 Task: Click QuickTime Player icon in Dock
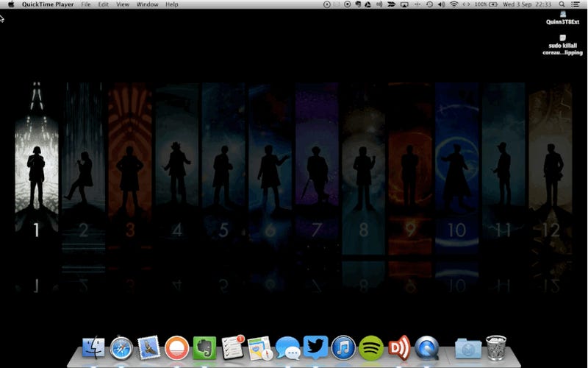(427, 348)
